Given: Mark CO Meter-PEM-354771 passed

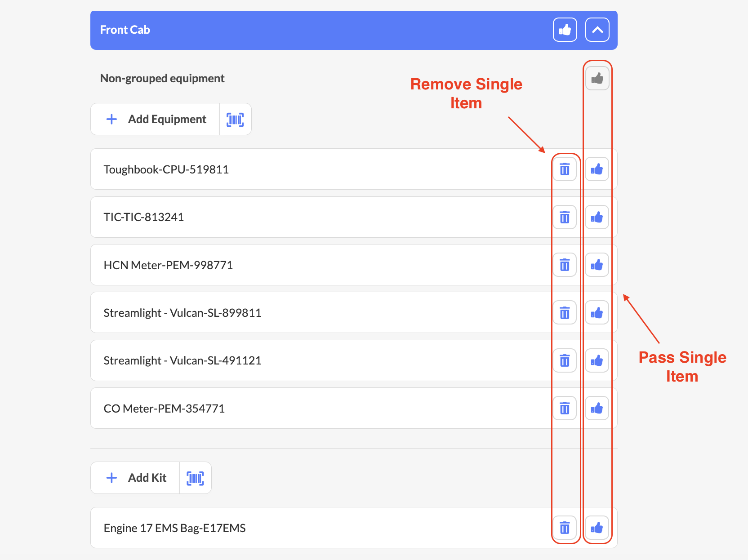Looking at the screenshot, I should point(597,408).
